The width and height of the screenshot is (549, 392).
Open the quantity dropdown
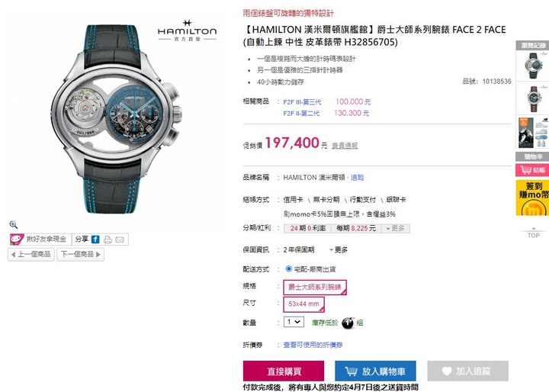tap(294, 322)
